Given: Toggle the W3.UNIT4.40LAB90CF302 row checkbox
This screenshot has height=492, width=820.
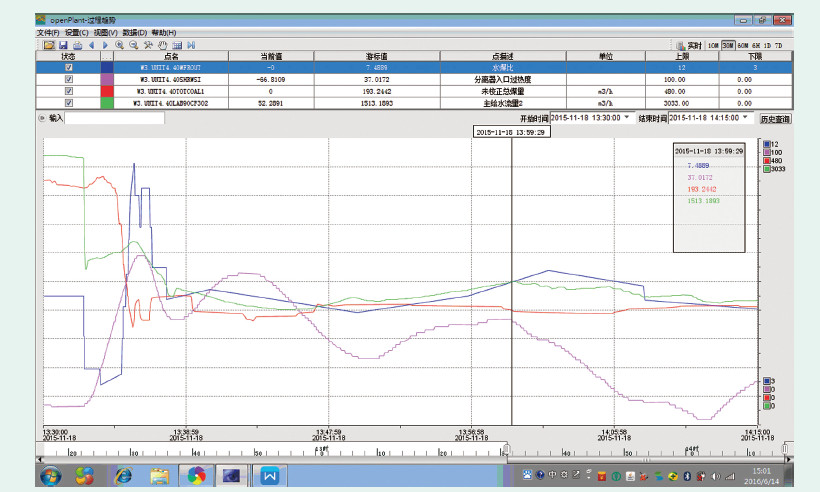Looking at the screenshot, I should click(x=68, y=102).
